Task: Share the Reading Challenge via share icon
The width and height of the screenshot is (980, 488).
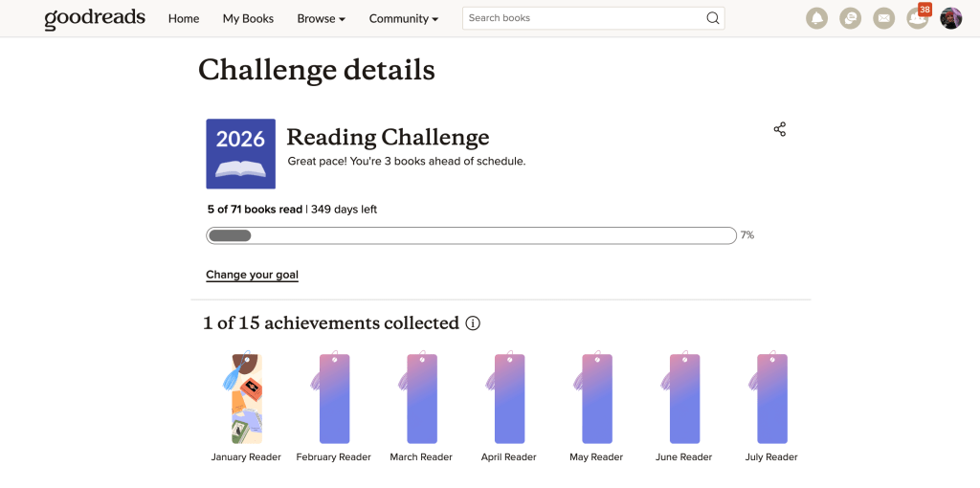Action: [780, 129]
